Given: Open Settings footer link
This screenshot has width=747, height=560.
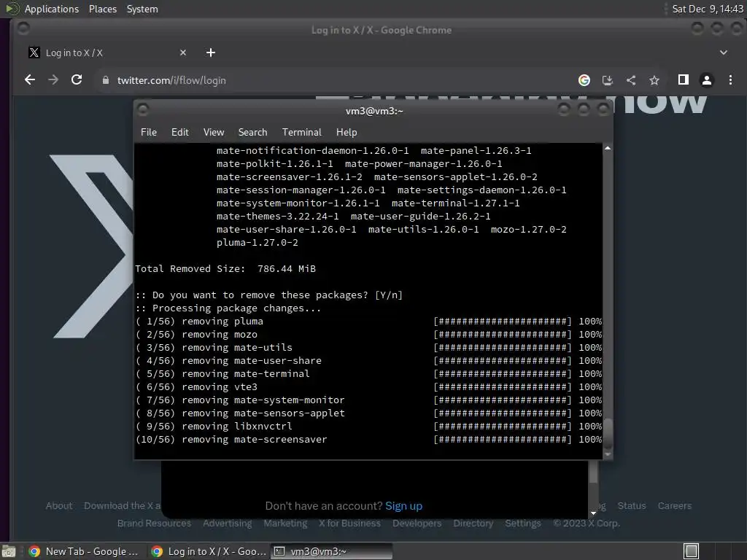Looking at the screenshot, I should click(x=522, y=524).
